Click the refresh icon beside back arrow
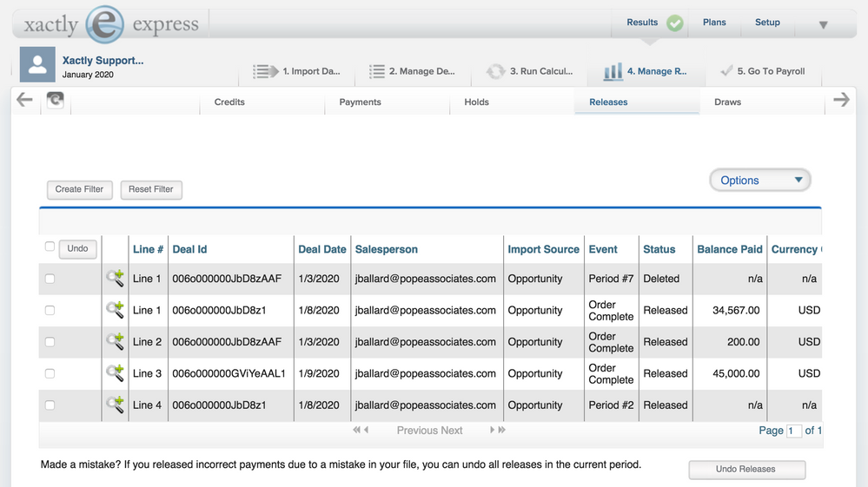 click(x=56, y=100)
